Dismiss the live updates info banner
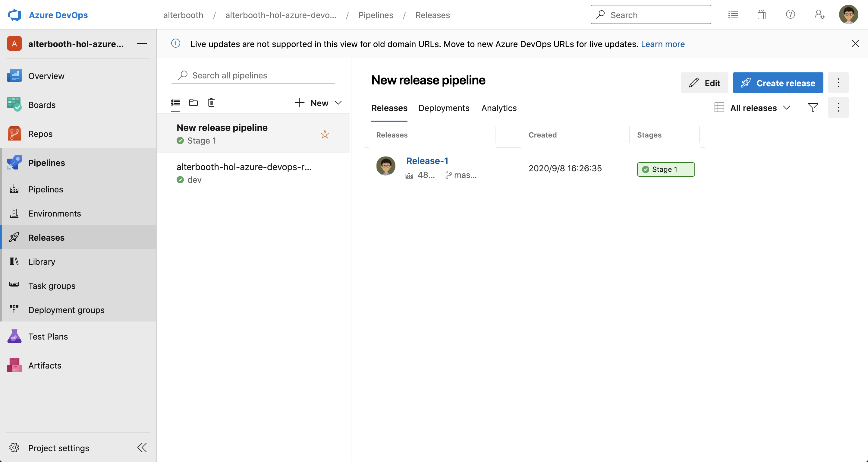This screenshot has width=868, height=462. click(855, 43)
